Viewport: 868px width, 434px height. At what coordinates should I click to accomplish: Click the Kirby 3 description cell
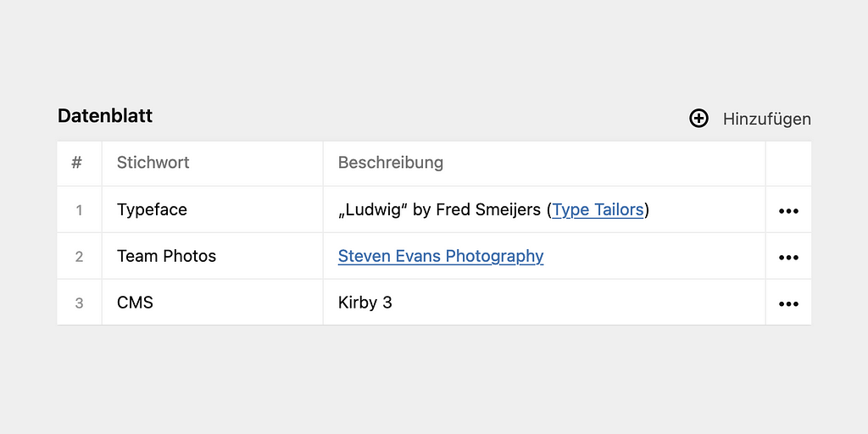(544, 303)
